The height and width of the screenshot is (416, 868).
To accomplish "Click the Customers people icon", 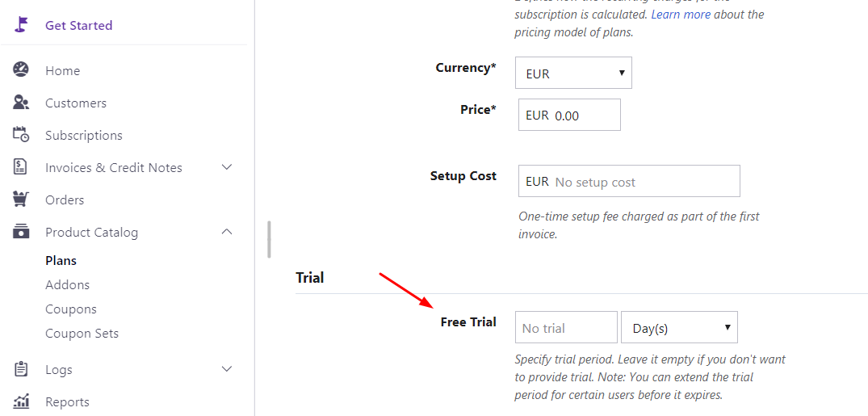I will pos(21,103).
